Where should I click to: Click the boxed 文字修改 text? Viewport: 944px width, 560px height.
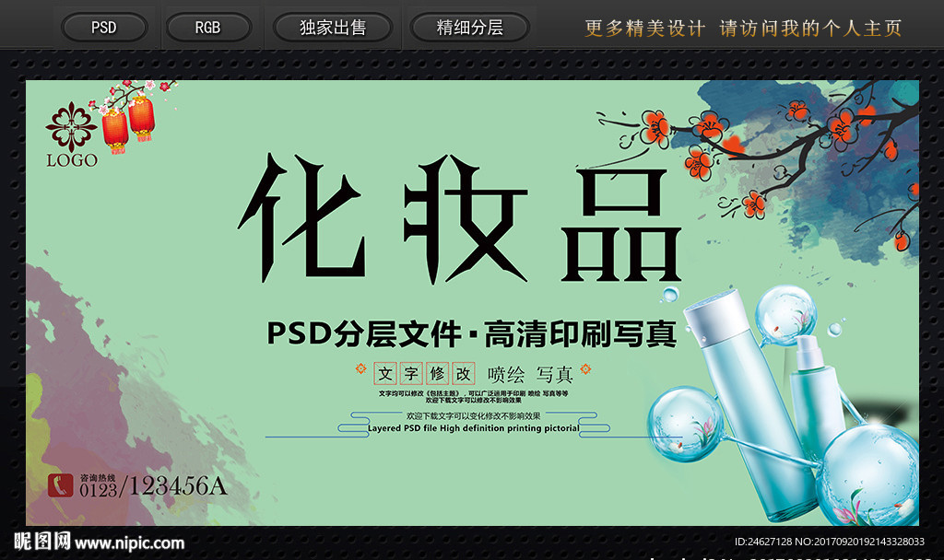coord(424,374)
